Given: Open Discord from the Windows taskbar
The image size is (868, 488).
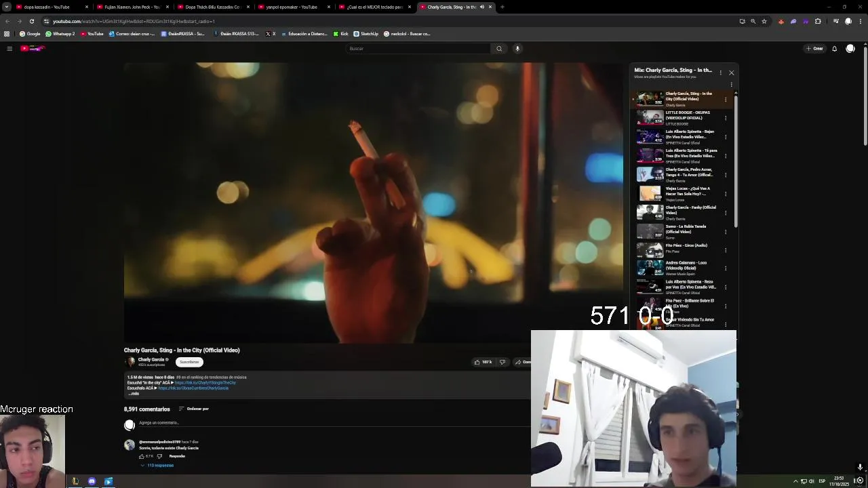Looking at the screenshot, I should 92,481.
